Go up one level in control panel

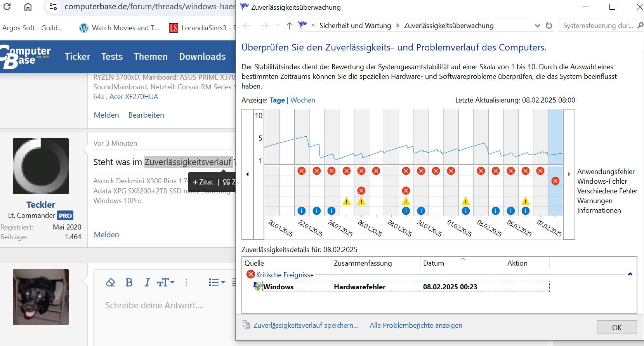(289, 26)
